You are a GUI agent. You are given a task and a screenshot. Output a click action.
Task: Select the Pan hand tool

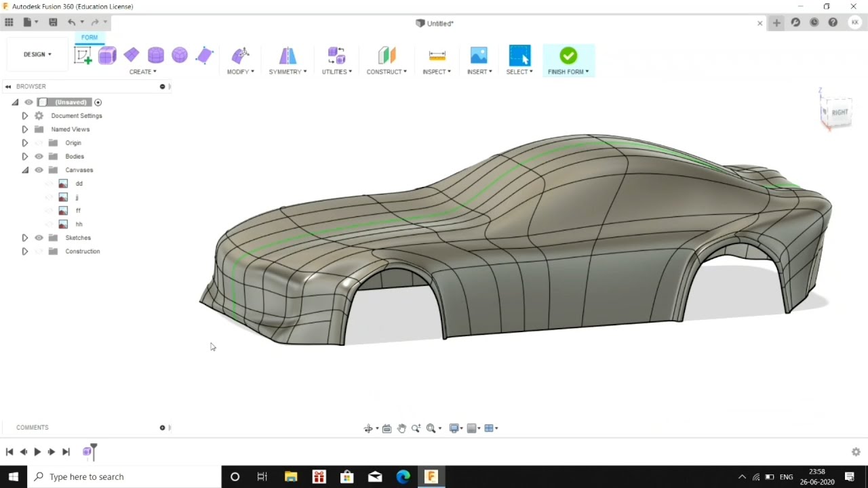click(x=401, y=428)
